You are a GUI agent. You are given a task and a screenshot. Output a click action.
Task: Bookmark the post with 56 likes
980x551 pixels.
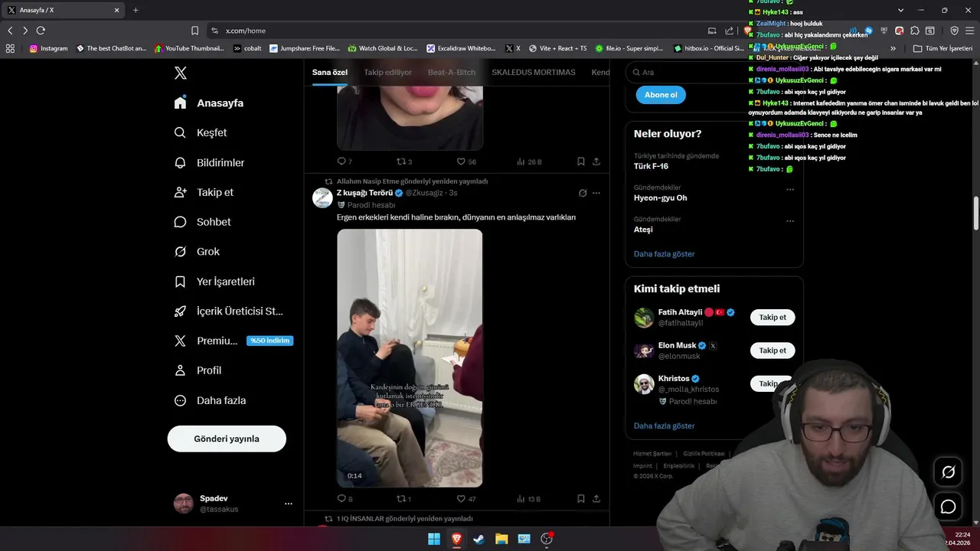click(581, 161)
